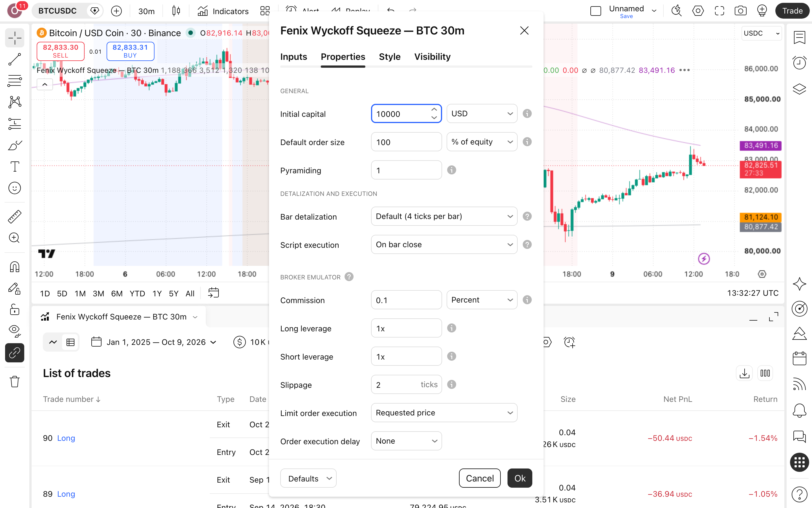Open Indicators panel

pos(223,11)
